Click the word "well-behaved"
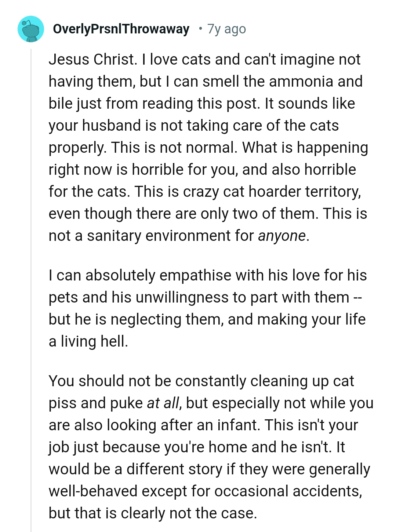396x532 pixels. (93, 491)
